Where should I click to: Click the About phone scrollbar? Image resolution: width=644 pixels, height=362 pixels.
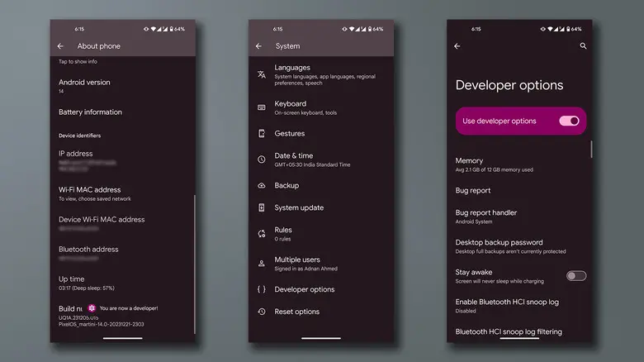(194, 264)
